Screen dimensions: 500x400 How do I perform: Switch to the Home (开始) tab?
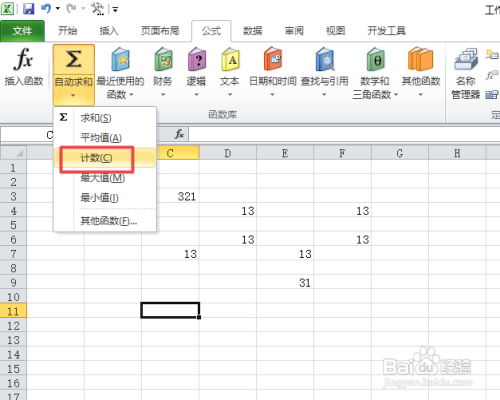point(68,31)
